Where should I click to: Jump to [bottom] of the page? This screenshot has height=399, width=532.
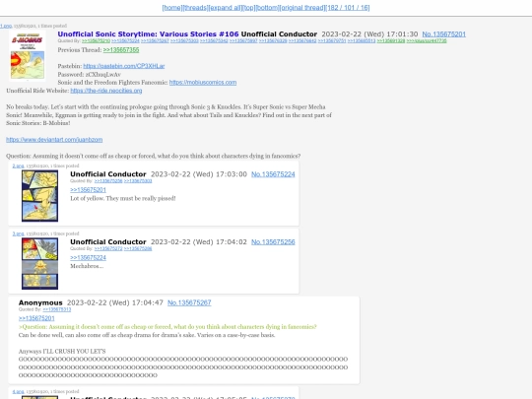(267, 8)
